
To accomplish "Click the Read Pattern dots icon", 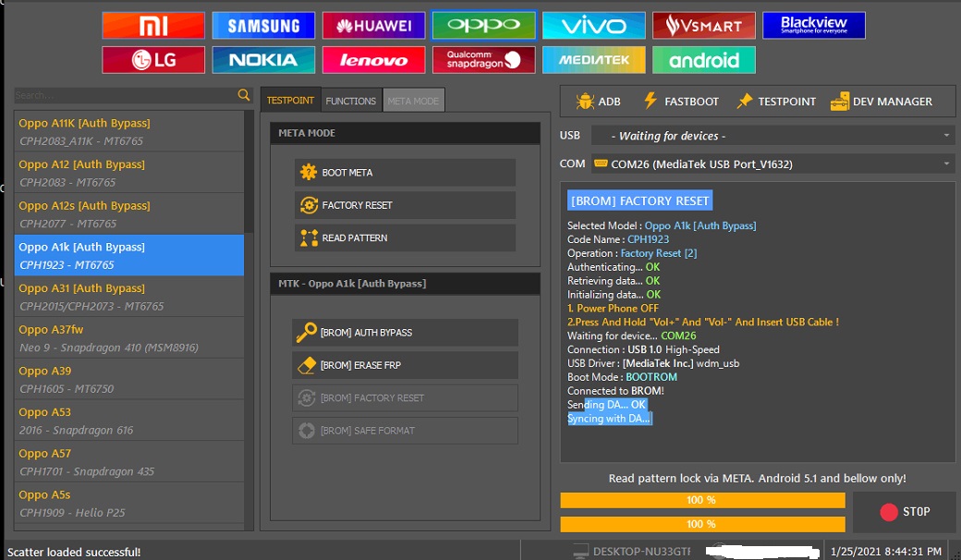I will pos(309,237).
